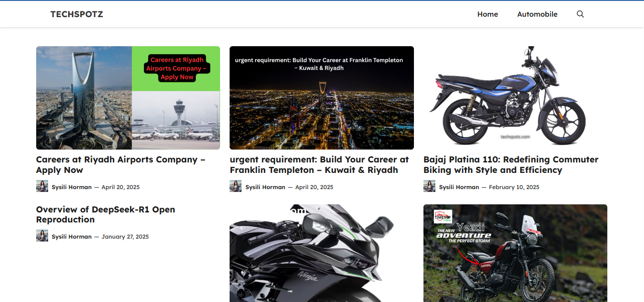This screenshot has height=302, width=644.
Task: Click 'April 20, 2025' under Riyadh Airports post
Action: coord(121,187)
